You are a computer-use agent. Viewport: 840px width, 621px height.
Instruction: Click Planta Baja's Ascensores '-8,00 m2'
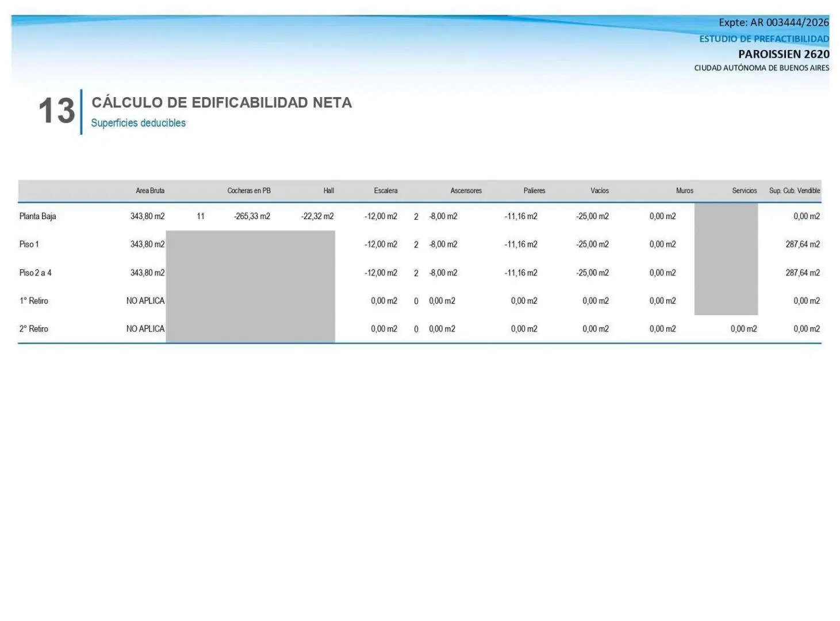443,217
